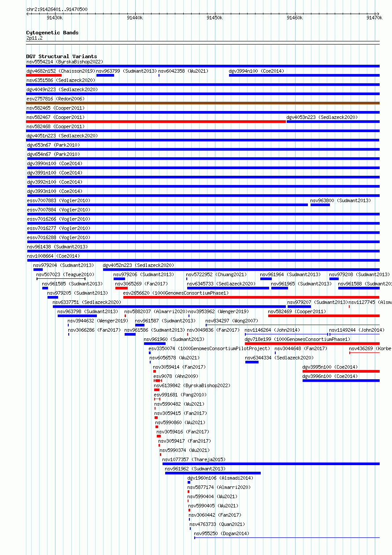Open essv7007883 (Vogler2010) variant
The width and height of the screenshot is (392, 555).
(59, 200)
